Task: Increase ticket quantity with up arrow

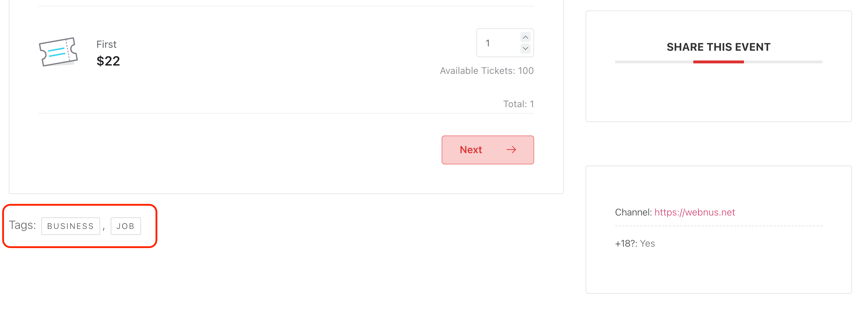Action: pos(526,37)
